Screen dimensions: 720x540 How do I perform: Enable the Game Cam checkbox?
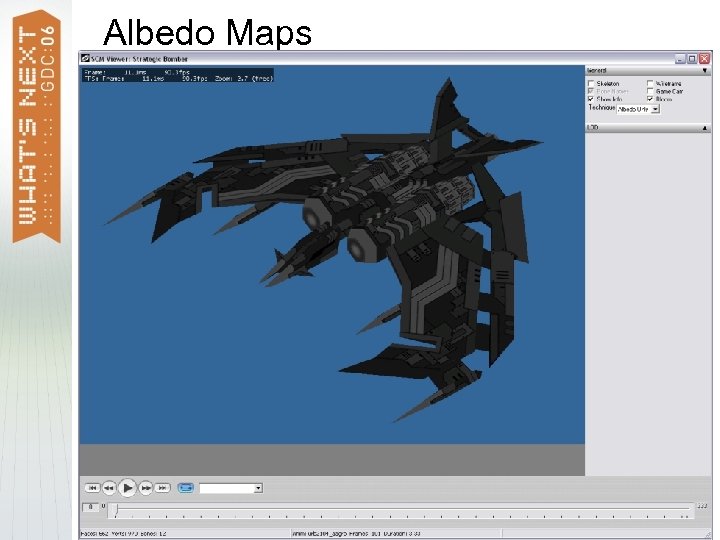[650, 91]
